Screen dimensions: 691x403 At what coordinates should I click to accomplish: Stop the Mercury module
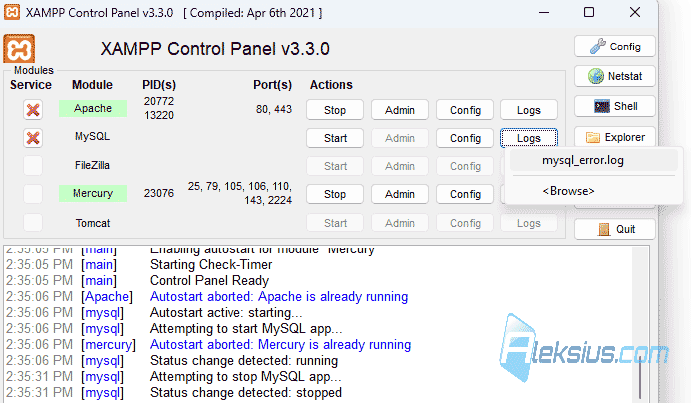coord(335,194)
